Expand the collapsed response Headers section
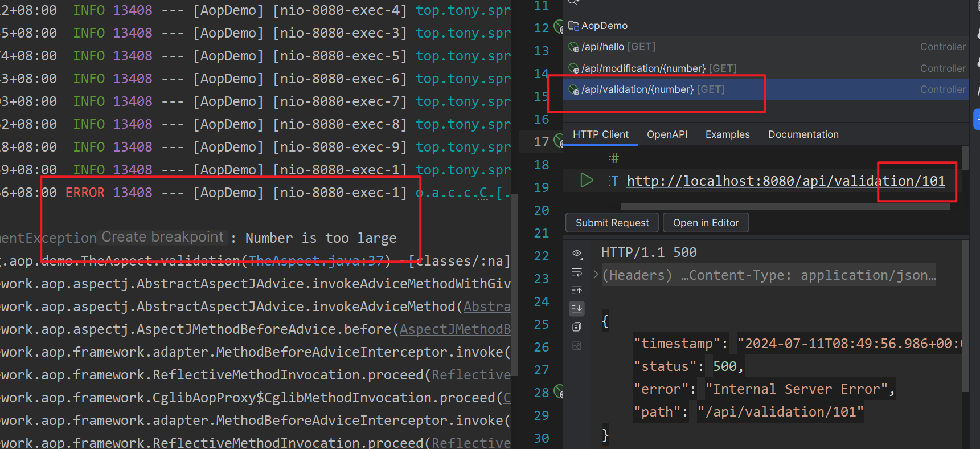The height and width of the screenshot is (449, 980). [596, 275]
